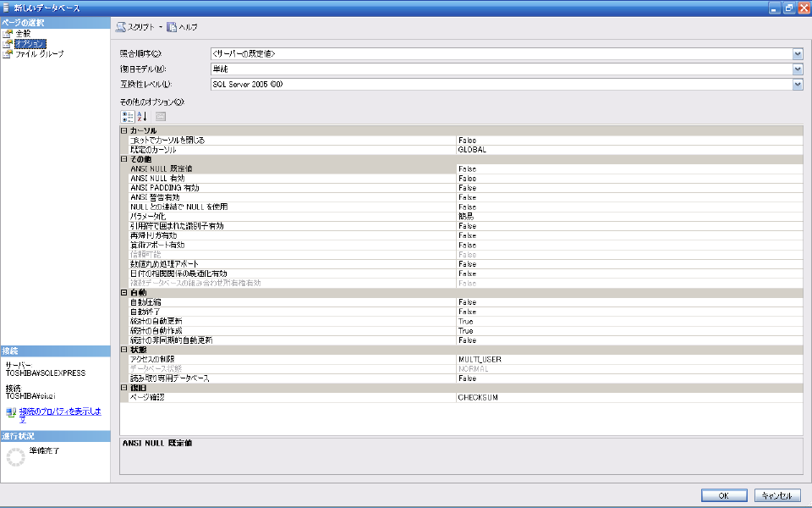The image size is (812, 508).
Task: Select the コミットでカーソルを閉じる property row
Action: coord(465,140)
